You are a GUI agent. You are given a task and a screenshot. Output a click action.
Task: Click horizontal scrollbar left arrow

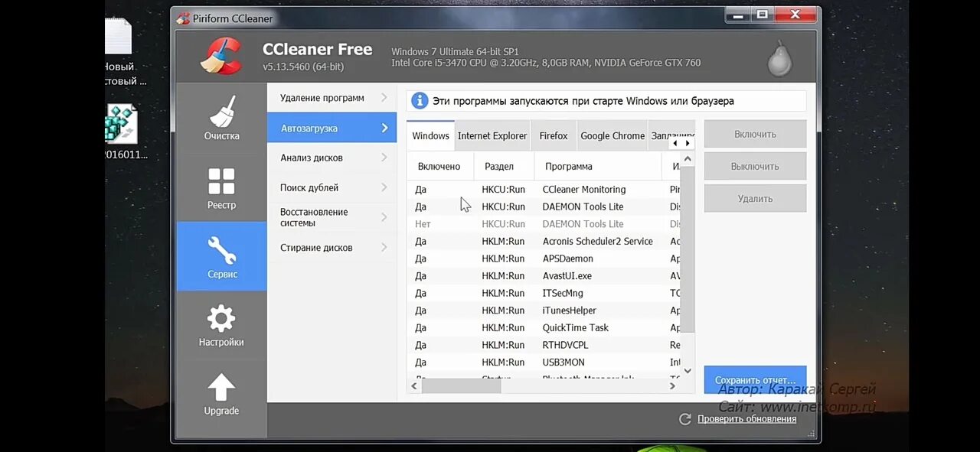[x=414, y=386]
